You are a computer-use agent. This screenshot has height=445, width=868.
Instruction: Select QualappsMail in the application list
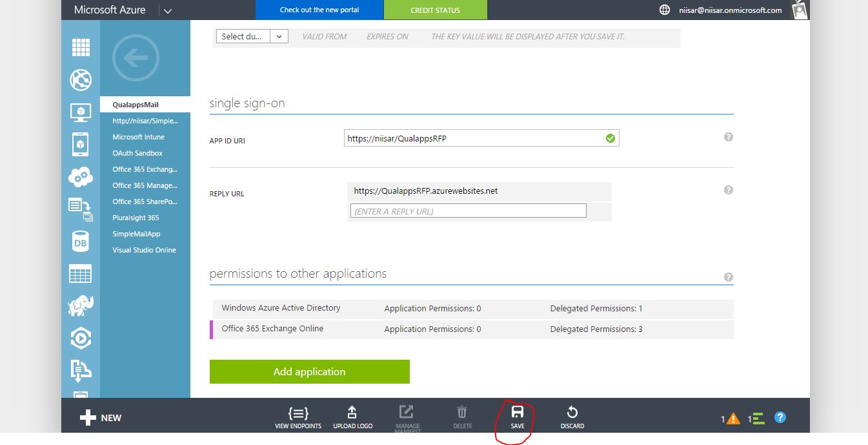coord(145,105)
